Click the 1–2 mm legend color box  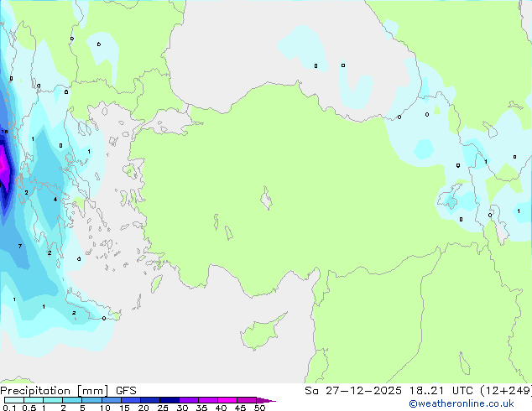(53, 400)
